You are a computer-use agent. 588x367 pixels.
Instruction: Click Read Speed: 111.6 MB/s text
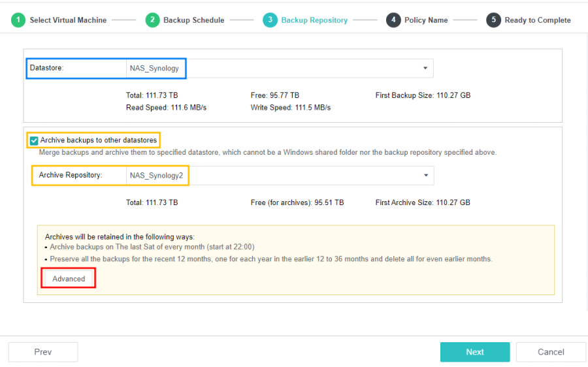(166, 108)
